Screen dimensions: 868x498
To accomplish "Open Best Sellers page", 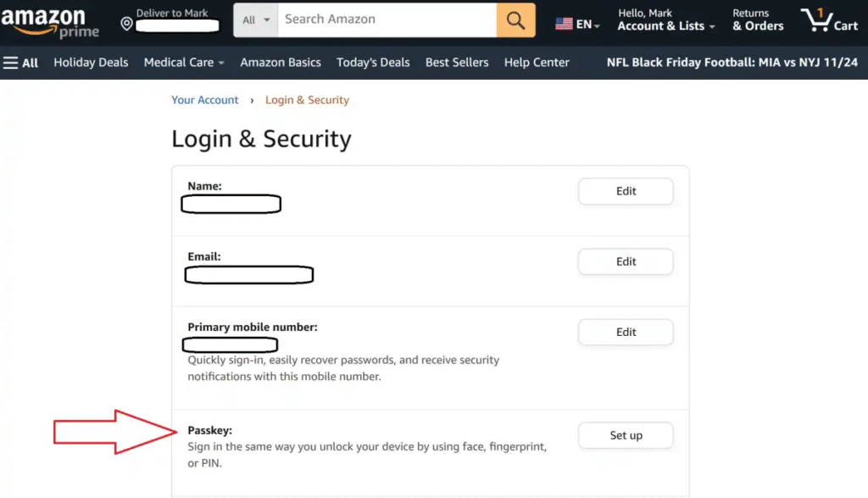I will 457,62.
